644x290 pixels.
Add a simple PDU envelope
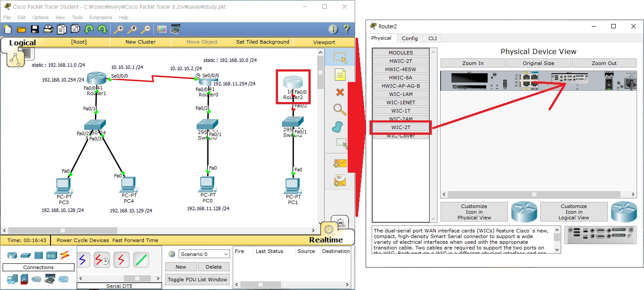tap(340, 164)
